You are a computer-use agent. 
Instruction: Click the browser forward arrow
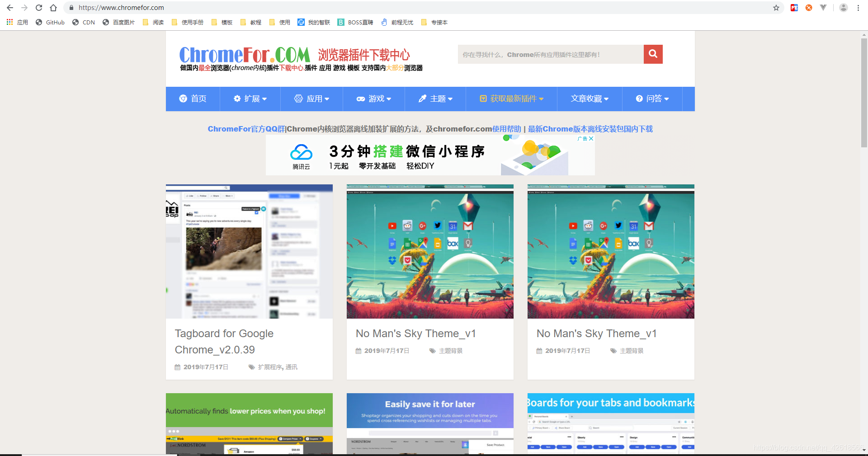[x=24, y=8]
